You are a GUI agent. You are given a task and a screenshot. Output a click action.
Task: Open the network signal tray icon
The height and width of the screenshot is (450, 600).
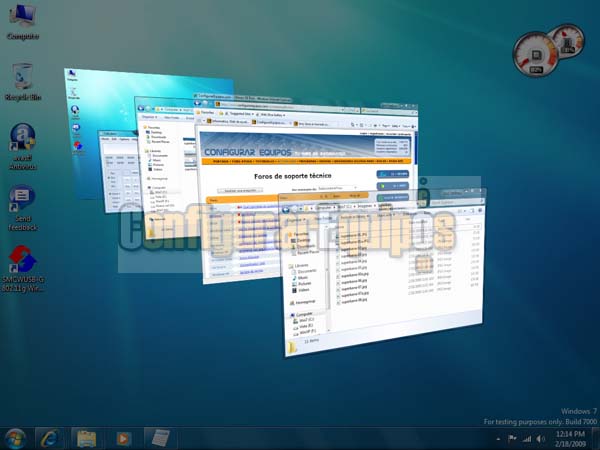click(527, 439)
